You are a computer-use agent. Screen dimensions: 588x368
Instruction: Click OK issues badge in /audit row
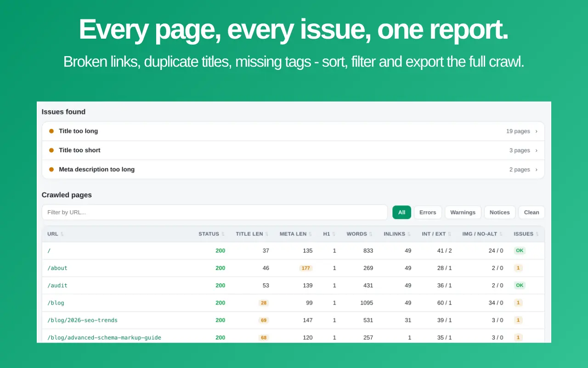coord(520,286)
